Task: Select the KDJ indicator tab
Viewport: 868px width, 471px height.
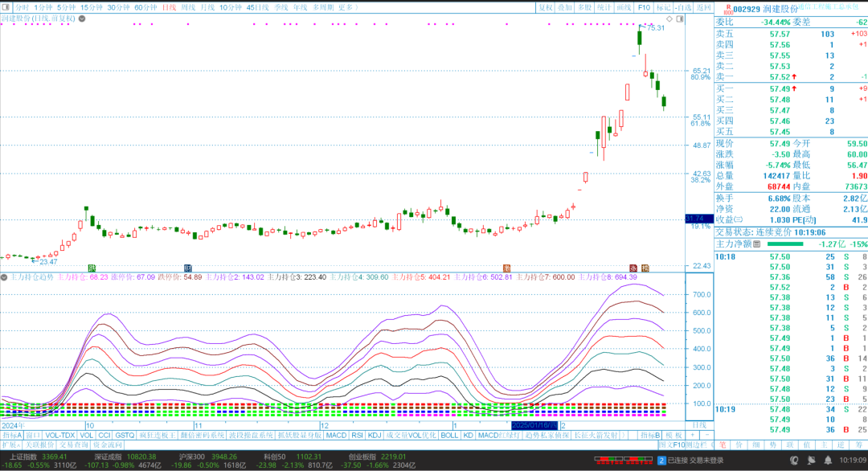Action: [x=375, y=436]
